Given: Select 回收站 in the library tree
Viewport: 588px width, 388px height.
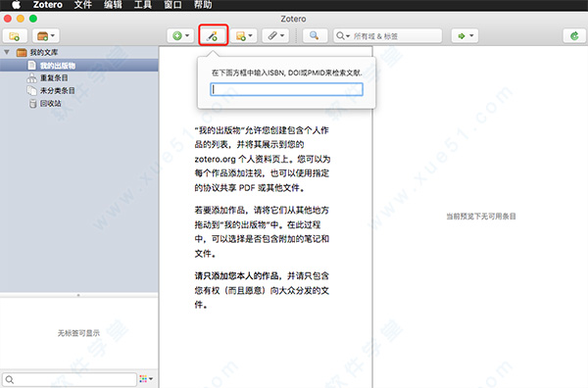Looking at the screenshot, I should (78, 104).
